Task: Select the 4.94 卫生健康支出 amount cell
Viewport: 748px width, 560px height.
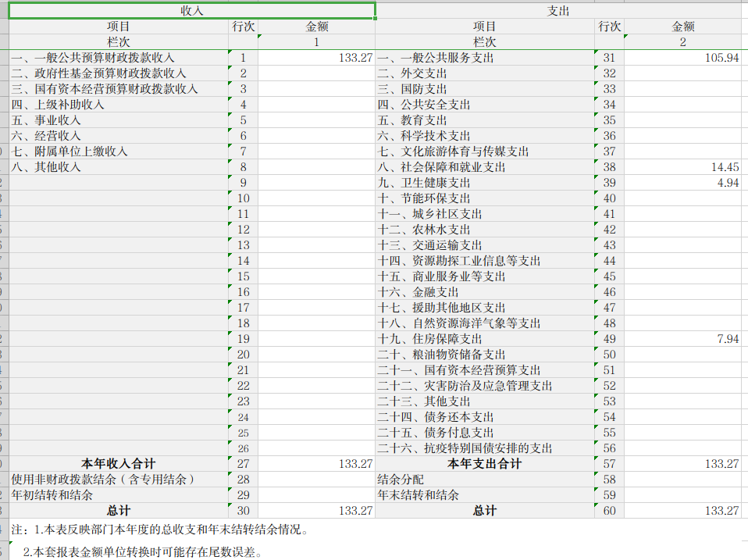Action: click(682, 183)
